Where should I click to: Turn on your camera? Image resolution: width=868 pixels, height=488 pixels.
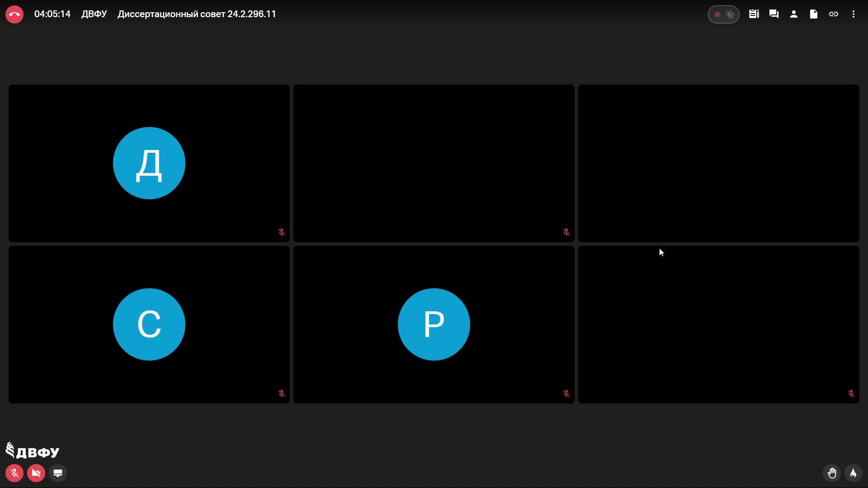pos(36,473)
